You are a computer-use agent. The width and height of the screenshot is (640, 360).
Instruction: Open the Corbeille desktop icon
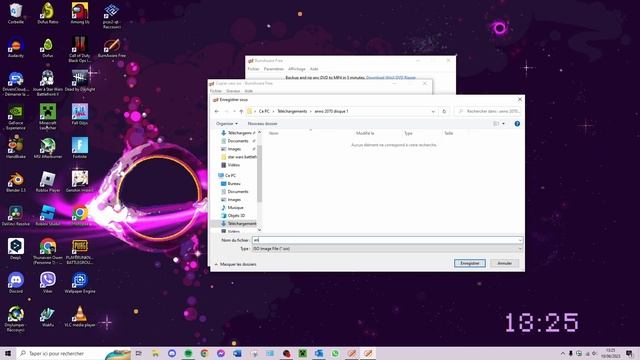pyautogui.click(x=16, y=13)
